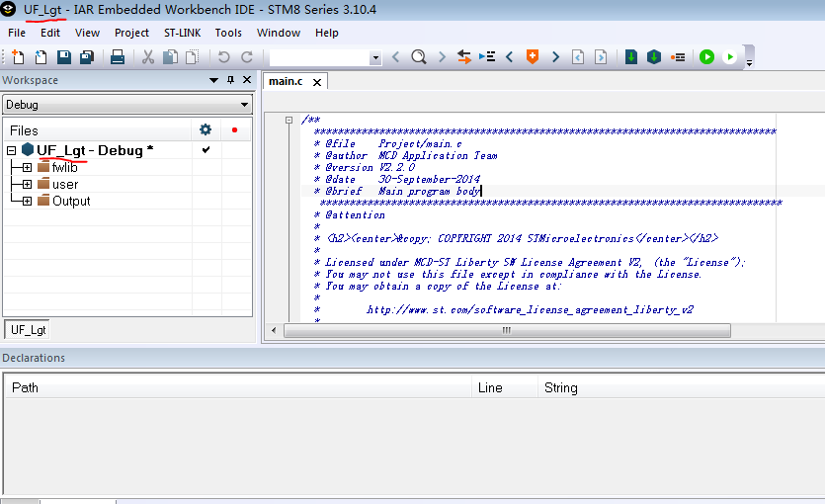Click the Go To line icon
Image resolution: width=825 pixels, height=504 pixels.
[x=487, y=56]
